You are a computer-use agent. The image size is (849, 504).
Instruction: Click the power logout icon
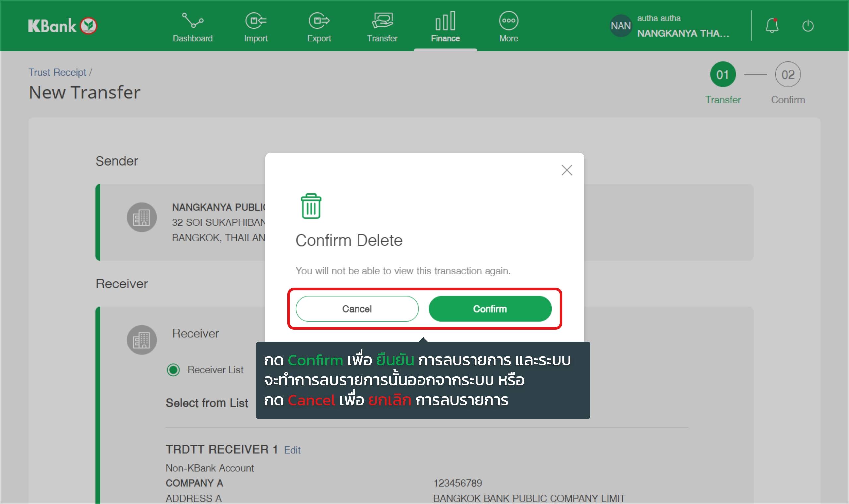[x=808, y=26]
